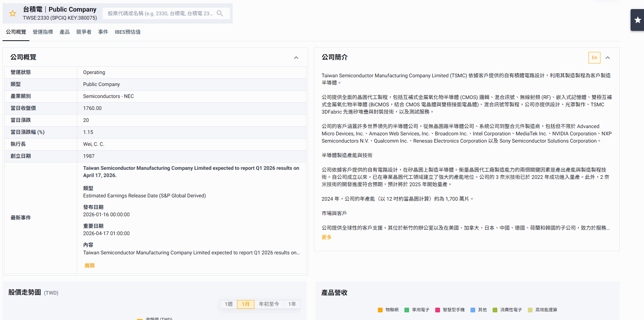Toggle 其他 blue legend swatch
Image resolution: width=644 pixels, height=320 pixels.
[x=473, y=310]
